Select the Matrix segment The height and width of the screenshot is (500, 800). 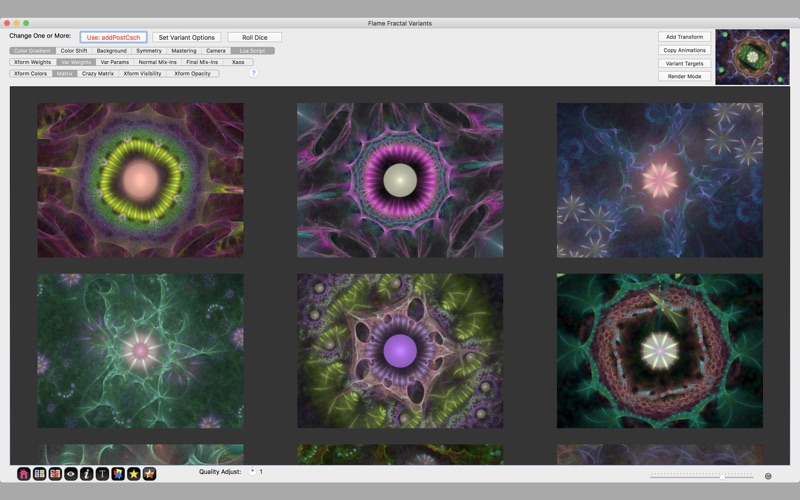click(x=65, y=73)
